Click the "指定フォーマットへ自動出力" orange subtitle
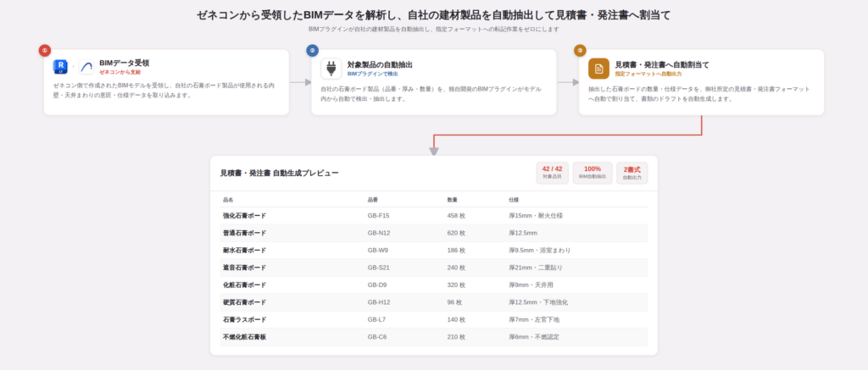 pos(648,74)
